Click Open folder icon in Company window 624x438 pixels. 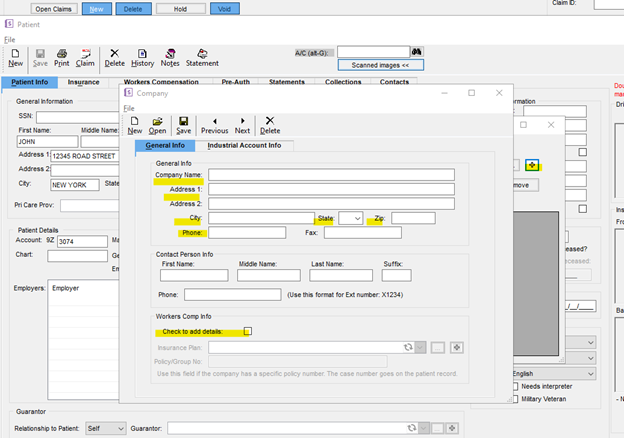(x=158, y=124)
